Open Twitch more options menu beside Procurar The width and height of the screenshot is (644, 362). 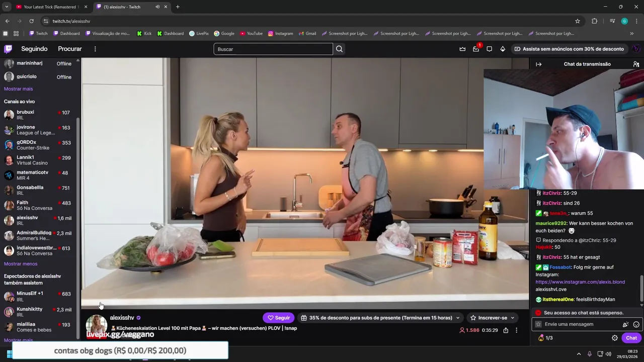click(x=95, y=49)
